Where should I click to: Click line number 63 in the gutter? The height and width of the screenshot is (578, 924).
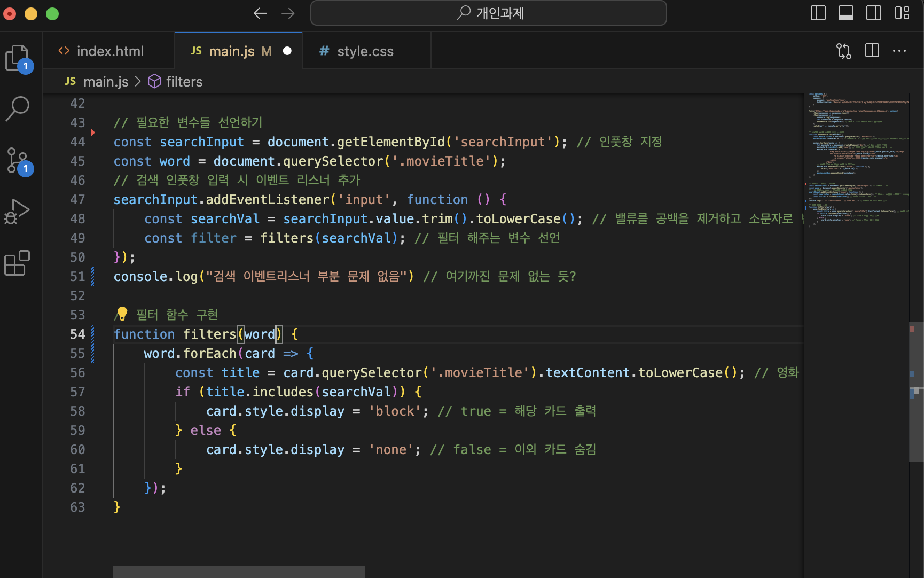[x=77, y=507]
